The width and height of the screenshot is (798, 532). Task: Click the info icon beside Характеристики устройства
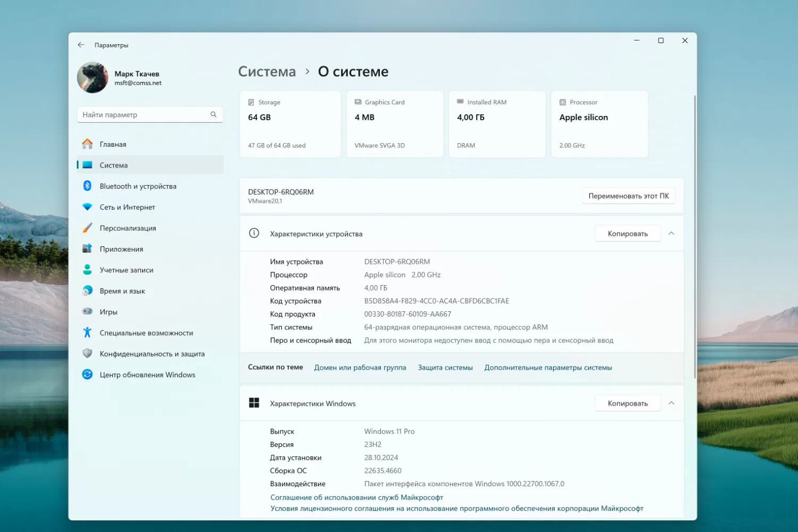point(254,233)
